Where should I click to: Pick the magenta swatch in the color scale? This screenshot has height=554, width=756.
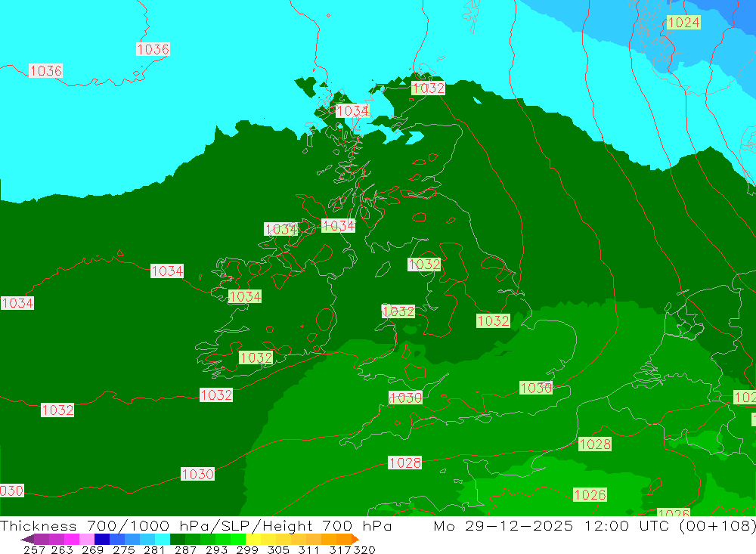click(71, 539)
